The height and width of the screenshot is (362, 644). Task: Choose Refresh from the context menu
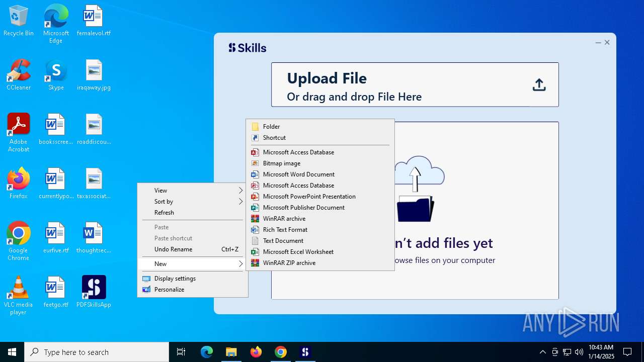pyautogui.click(x=193, y=213)
